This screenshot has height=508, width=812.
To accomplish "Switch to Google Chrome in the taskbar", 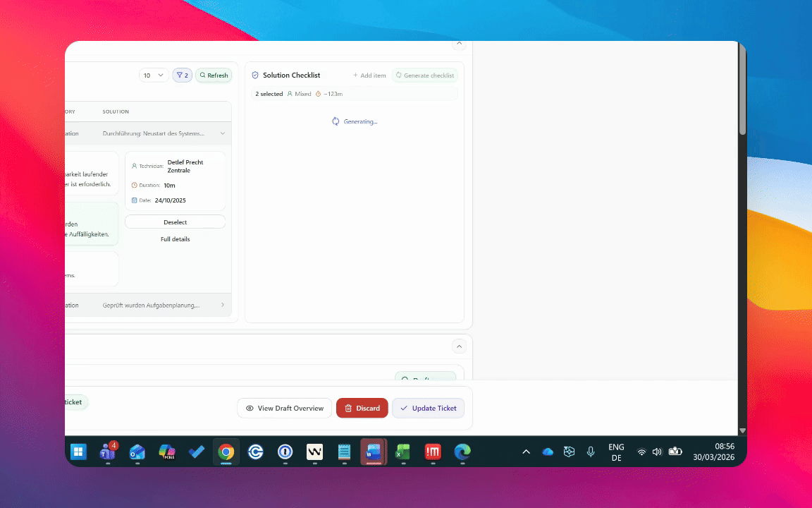I will [x=226, y=452].
